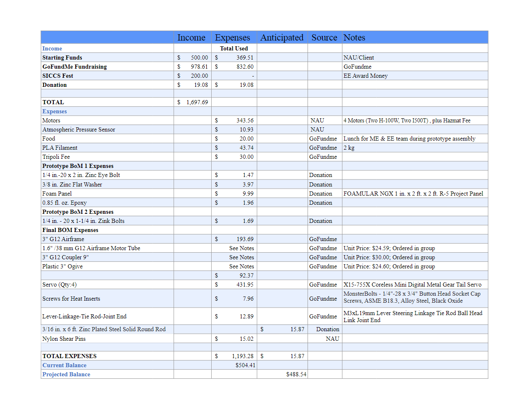Select the Current Balance label
The width and height of the screenshot is (532, 404).
(64, 366)
